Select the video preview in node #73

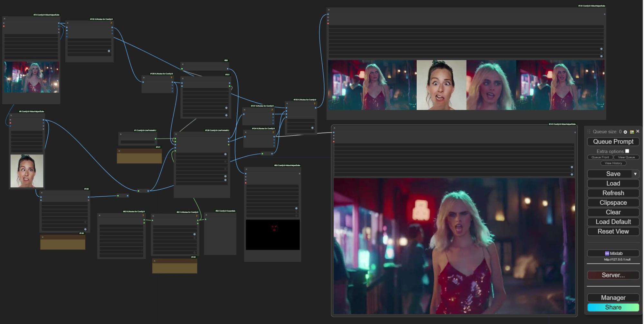point(32,77)
